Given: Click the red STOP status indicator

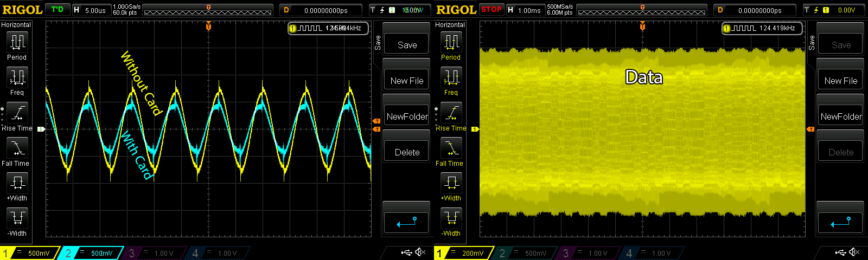Looking at the screenshot, I should point(492,9).
